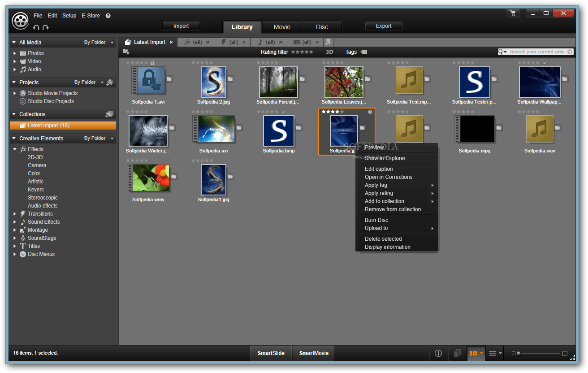
Task: Click the SmartMovie button
Action: 313,353
